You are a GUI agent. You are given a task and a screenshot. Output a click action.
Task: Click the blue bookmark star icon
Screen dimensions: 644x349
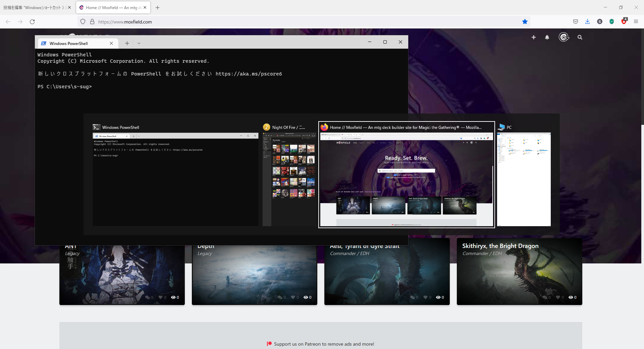(525, 22)
